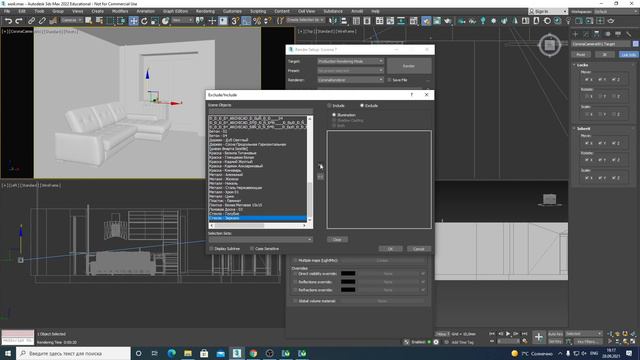Open the Selection Sets dropdown in Exclude/Include

pos(260,240)
